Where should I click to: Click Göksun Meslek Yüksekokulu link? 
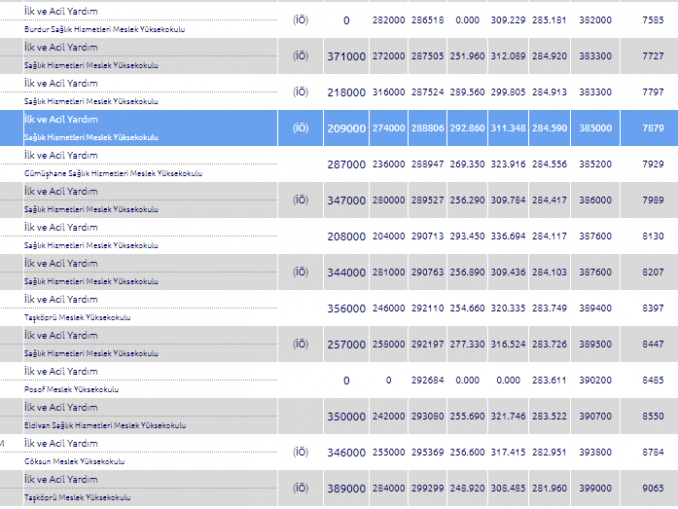click(x=74, y=461)
